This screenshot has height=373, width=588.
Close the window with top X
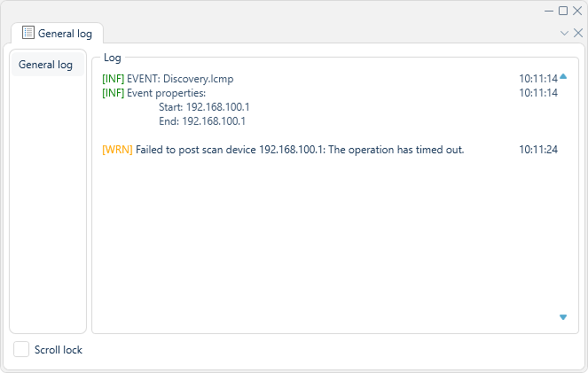coord(577,11)
